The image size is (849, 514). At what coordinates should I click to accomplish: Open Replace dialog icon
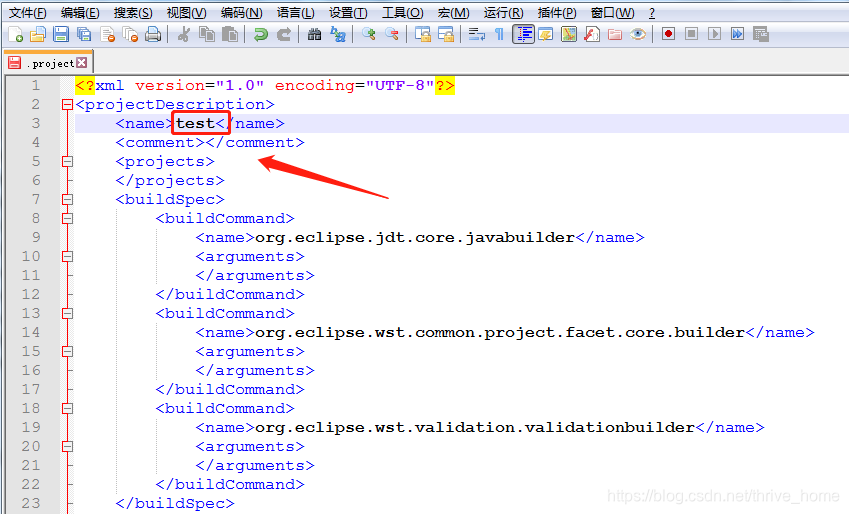[x=338, y=35]
